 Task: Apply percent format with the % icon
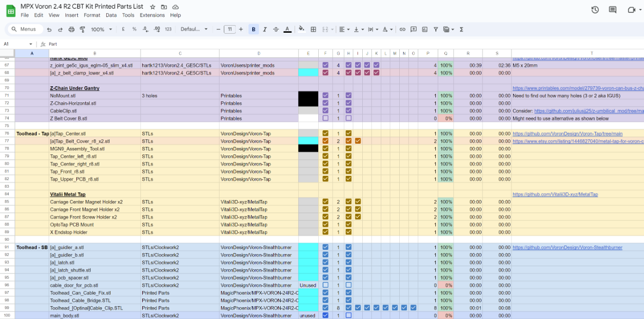(134, 29)
